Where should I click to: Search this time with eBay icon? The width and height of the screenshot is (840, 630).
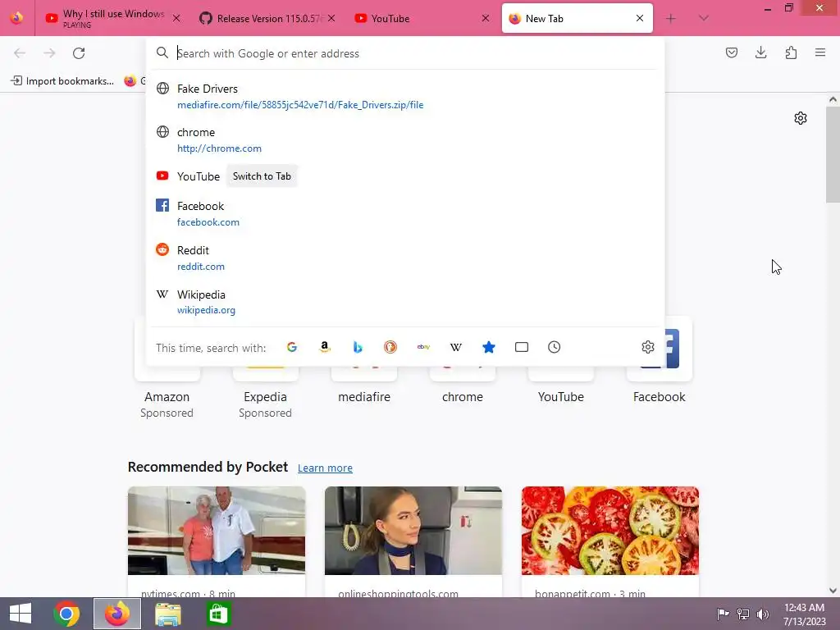click(x=423, y=347)
